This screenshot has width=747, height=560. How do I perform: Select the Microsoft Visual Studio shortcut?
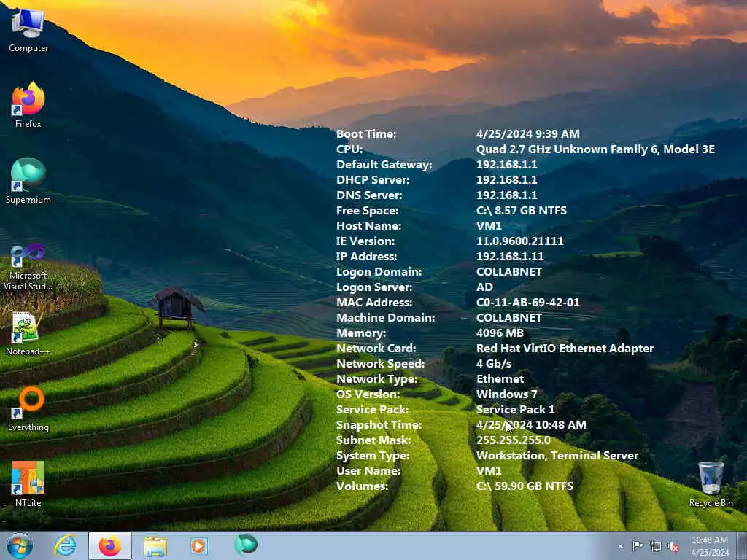pos(28,267)
